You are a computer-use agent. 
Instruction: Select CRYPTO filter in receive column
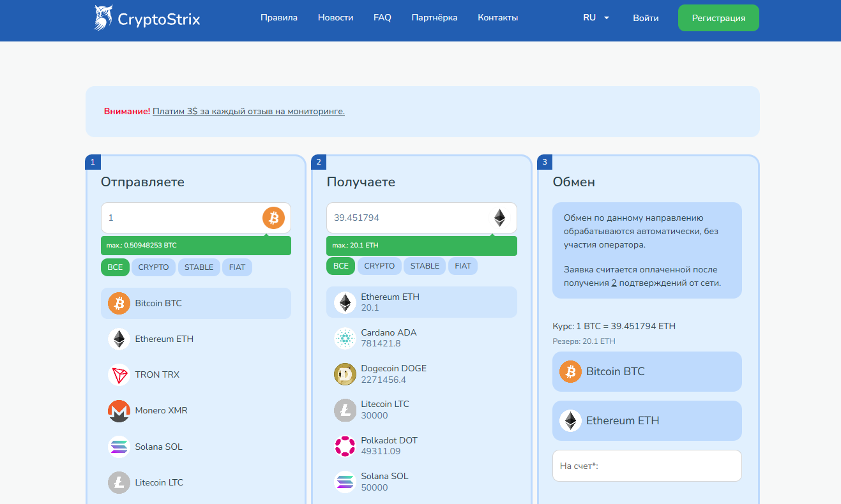click(380, 266)
